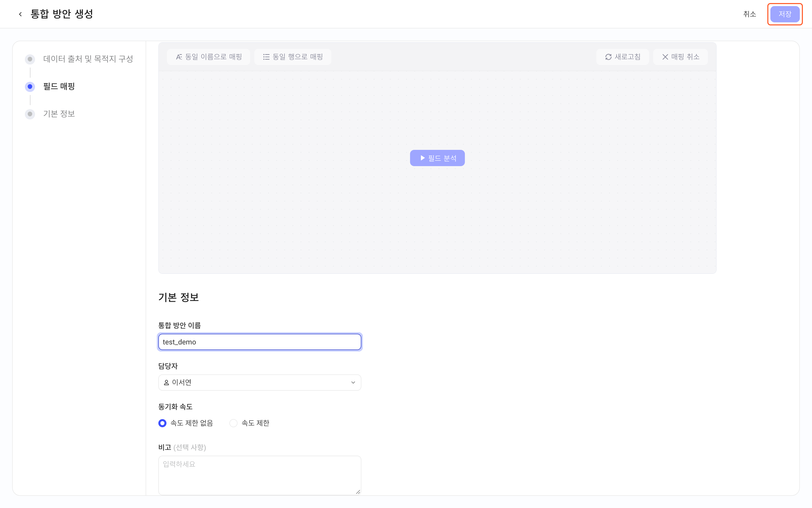Click the 저장 save button

click(785, 14)
